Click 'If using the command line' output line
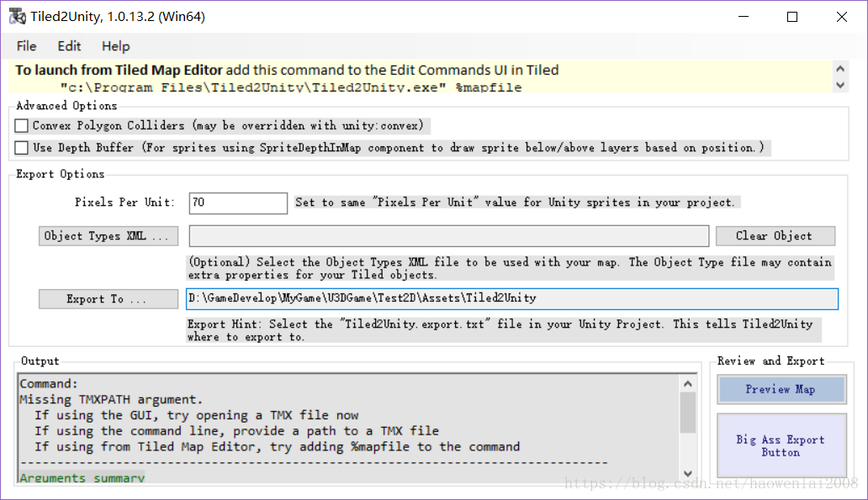This screenshot has width=868, height=500. [x=236, y=431]
